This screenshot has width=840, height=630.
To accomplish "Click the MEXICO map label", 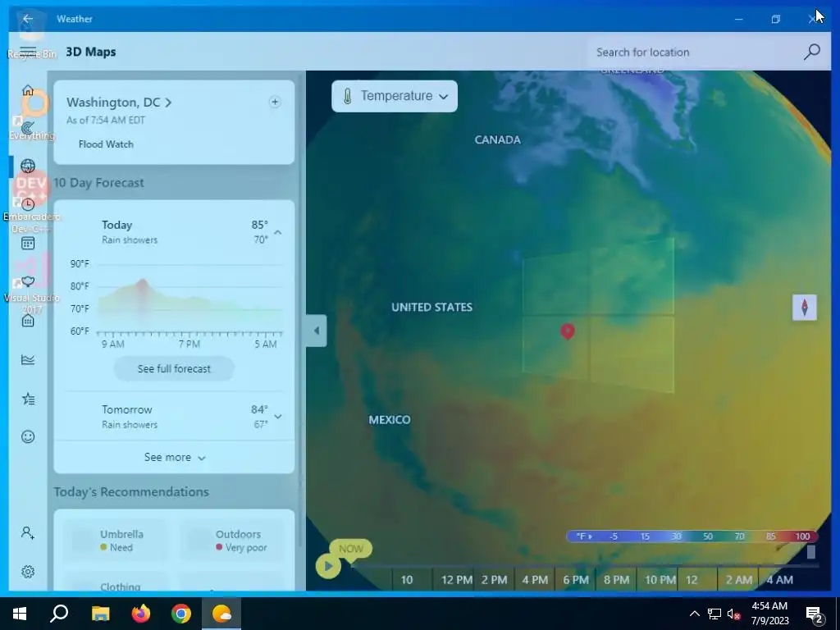I will 390,420.
